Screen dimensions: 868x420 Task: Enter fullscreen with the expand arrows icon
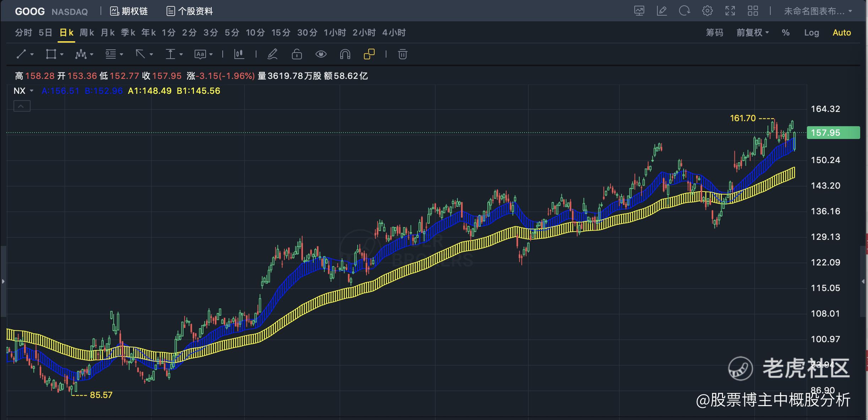pos(730,11)
